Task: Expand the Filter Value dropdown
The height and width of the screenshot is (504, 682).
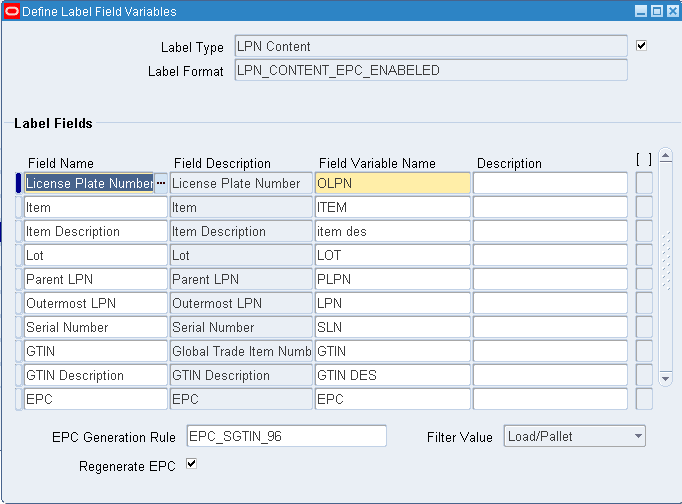Action: tap(637, 436)
